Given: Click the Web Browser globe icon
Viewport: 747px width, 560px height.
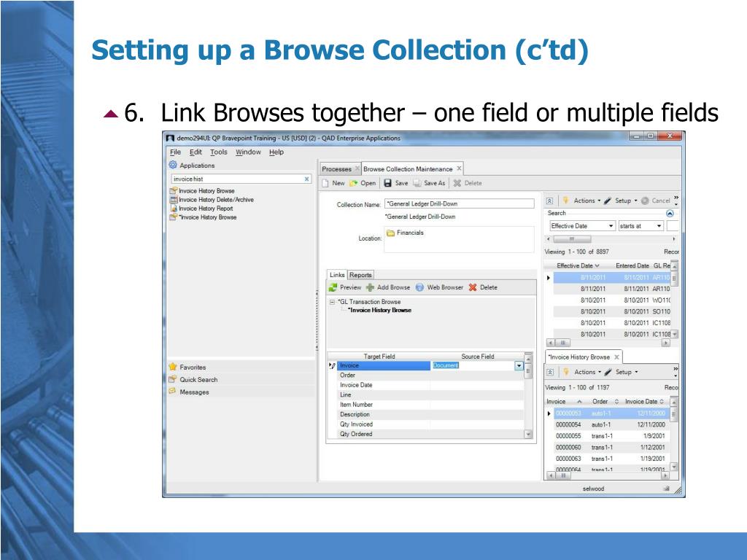Looking at the screenshot, I should (419, 287).
